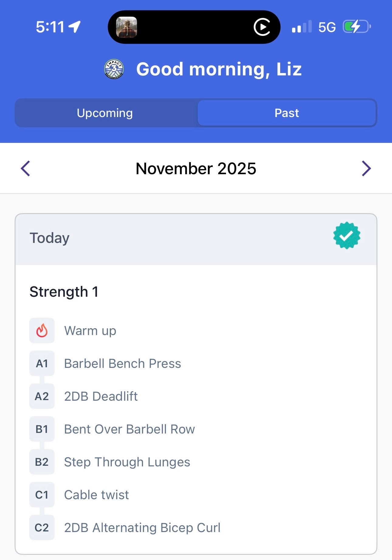
Task: Tap the now playing album thumbnail
Action: click(126, 27)
